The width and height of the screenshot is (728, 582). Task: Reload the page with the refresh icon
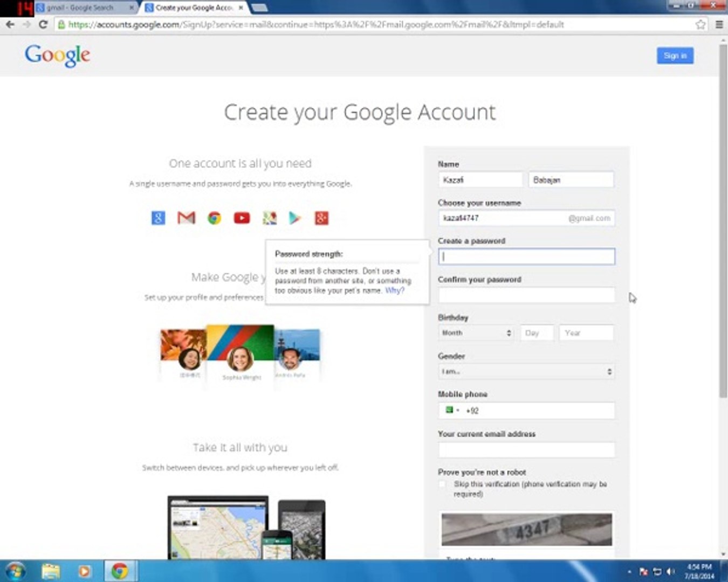click(43, 24)
